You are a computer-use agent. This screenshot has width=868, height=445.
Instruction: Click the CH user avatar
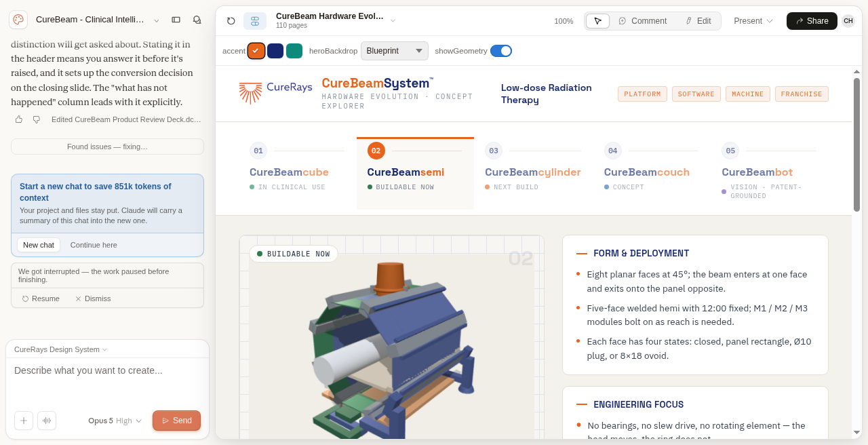pos(848,21)
